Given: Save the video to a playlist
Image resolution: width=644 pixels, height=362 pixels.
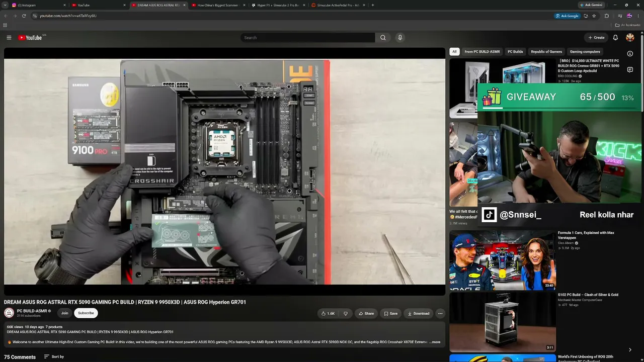Looking at the screenshot, I should 390,313.
